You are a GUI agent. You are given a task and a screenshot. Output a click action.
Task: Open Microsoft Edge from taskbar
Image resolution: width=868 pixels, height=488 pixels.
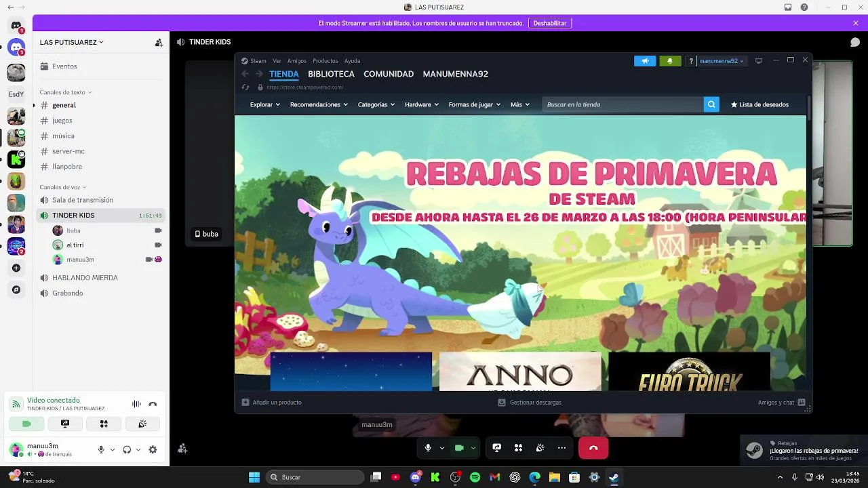534,477
